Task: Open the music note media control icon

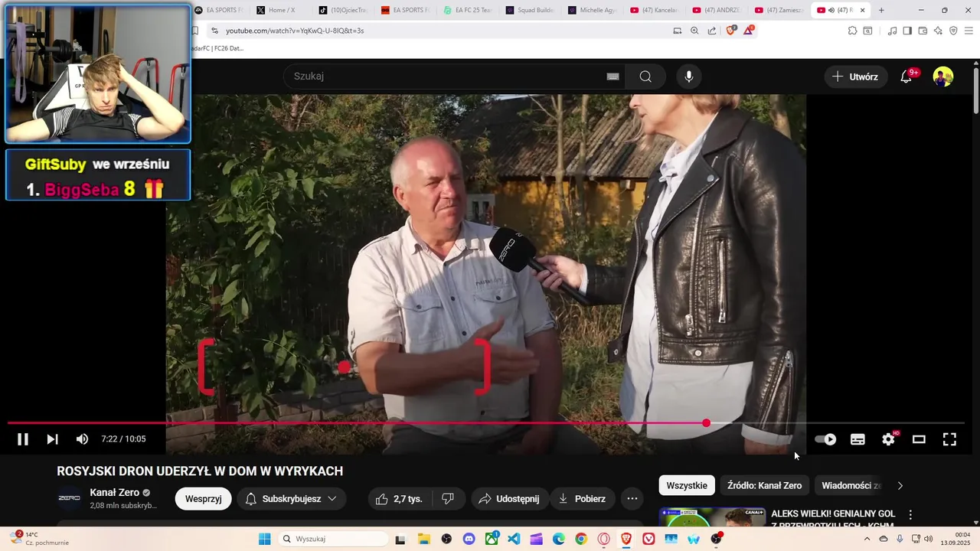Action: [x=892, y=31]
